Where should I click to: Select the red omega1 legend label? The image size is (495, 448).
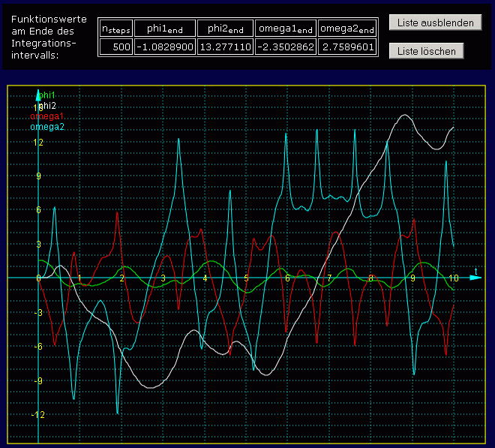[47, 116]
